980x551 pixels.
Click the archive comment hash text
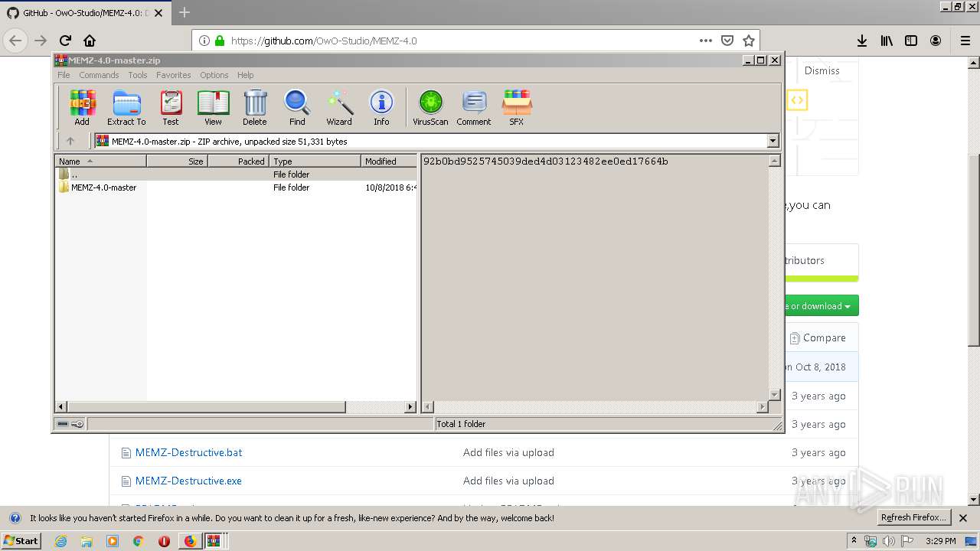(x=545, y=161)
